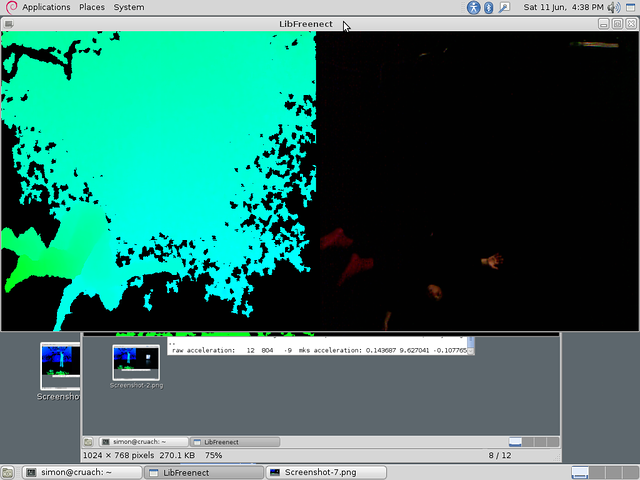The image size is (640, 480).
Task: Click the LibFreenect title bar text
Action: click(x=306, y=24)
